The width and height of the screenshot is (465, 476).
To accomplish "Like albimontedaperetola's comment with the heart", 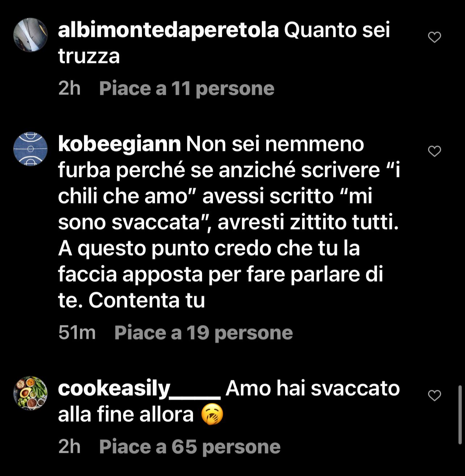I will pyautogui.click(x=434, y=37).
